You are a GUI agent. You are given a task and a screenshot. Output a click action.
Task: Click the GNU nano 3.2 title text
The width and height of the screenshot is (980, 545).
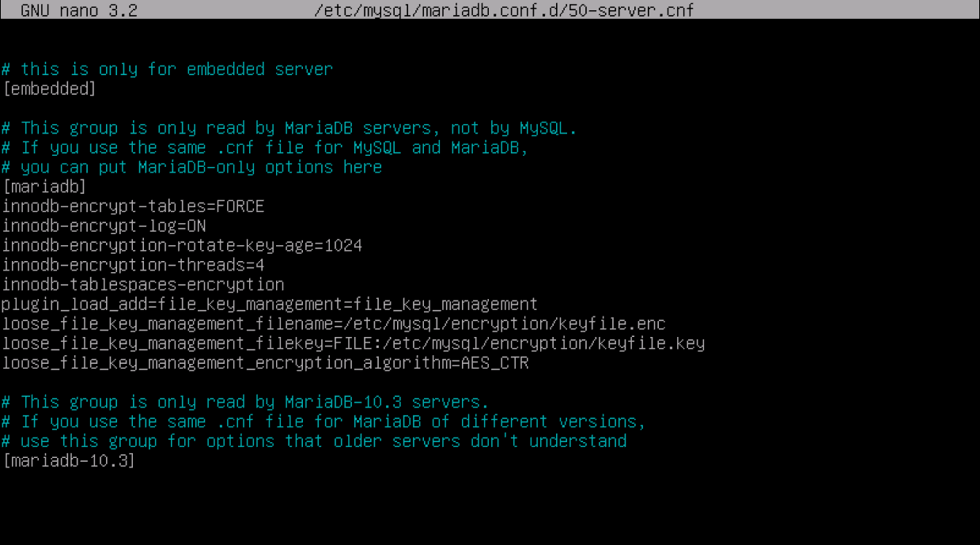coord(78,10)
